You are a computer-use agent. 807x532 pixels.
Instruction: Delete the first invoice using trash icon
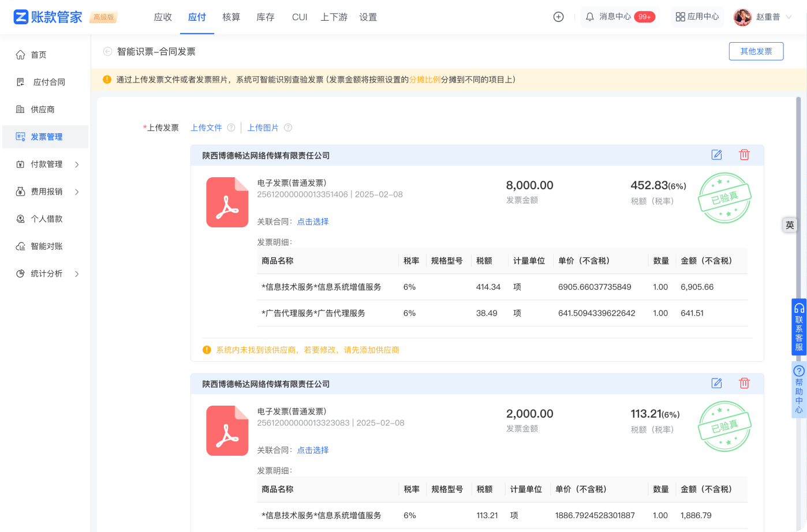click(x=744, y=155)
